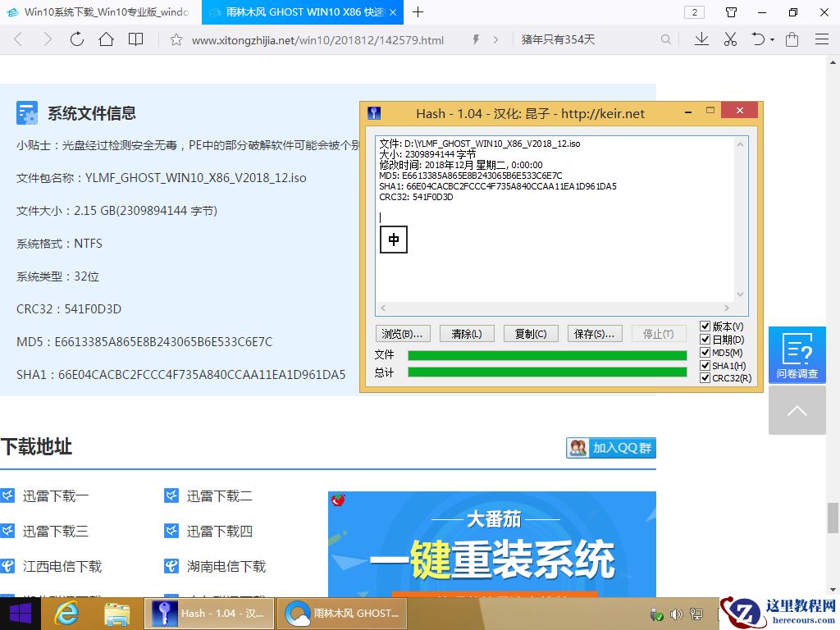840x630 pixels.
Task: Open the browser home page icon
Action: click(107, 39)
